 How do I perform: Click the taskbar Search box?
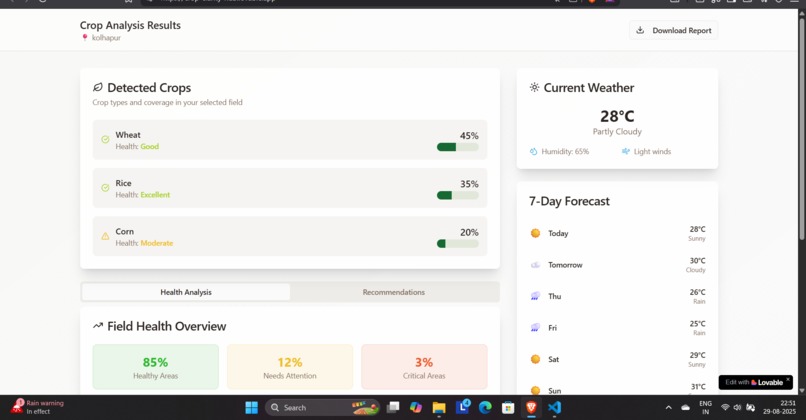[x=322, y=408]
